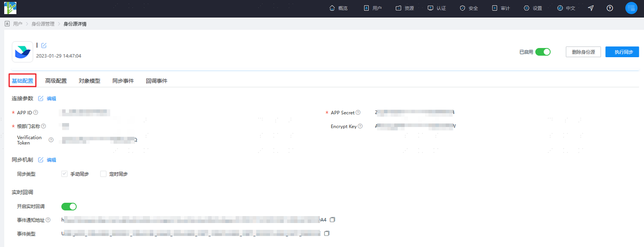Toggle the 开启实时回调 switch
The height and width of the screenshot is (247, 644).
click(69, 207)
